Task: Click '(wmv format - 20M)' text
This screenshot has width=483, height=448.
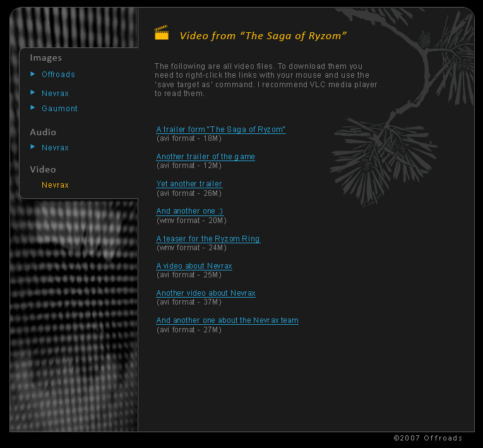Action: 191,221
